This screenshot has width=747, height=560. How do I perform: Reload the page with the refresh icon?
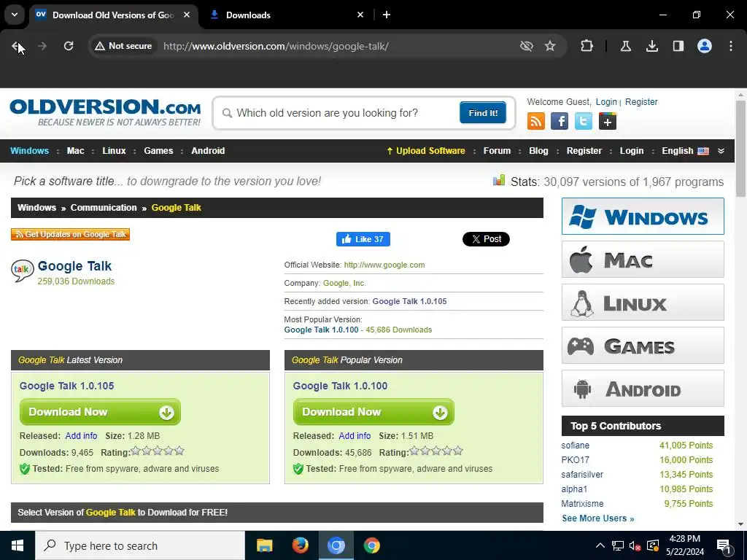[69, 46]
